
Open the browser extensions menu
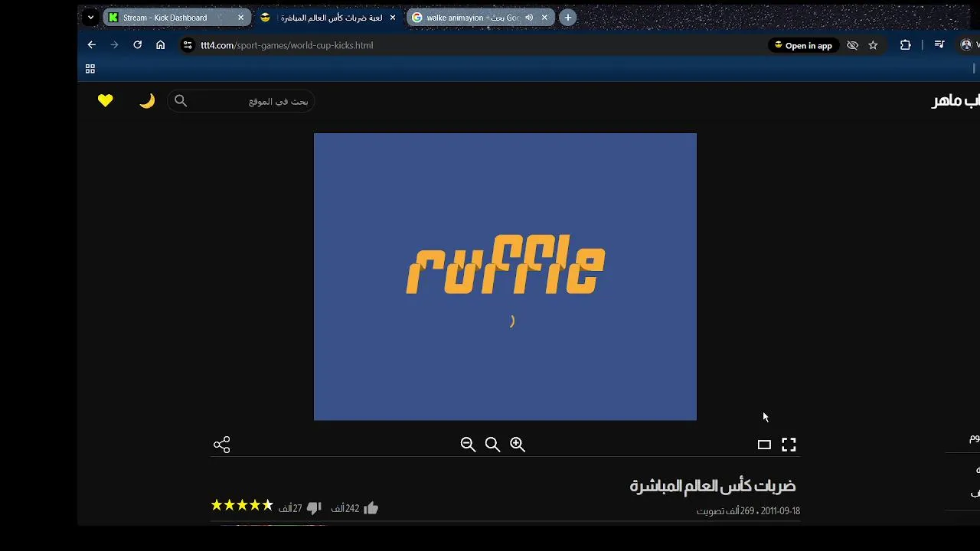click(x=906, y=45)
